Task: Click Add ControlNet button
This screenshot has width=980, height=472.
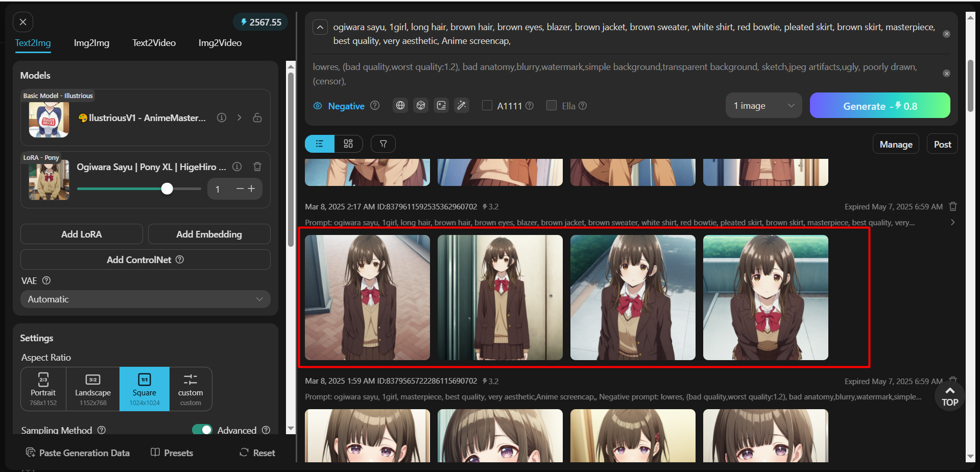Action: coord(146,259)
